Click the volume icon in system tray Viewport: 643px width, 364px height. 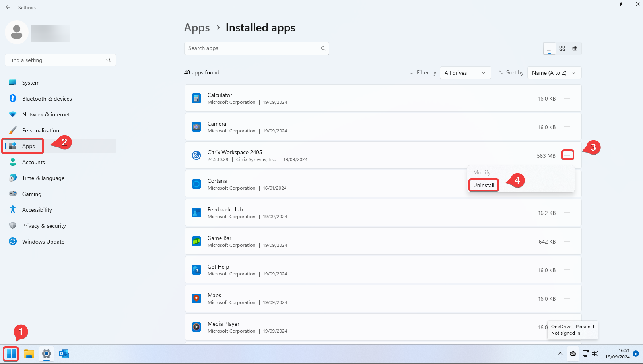595,353
